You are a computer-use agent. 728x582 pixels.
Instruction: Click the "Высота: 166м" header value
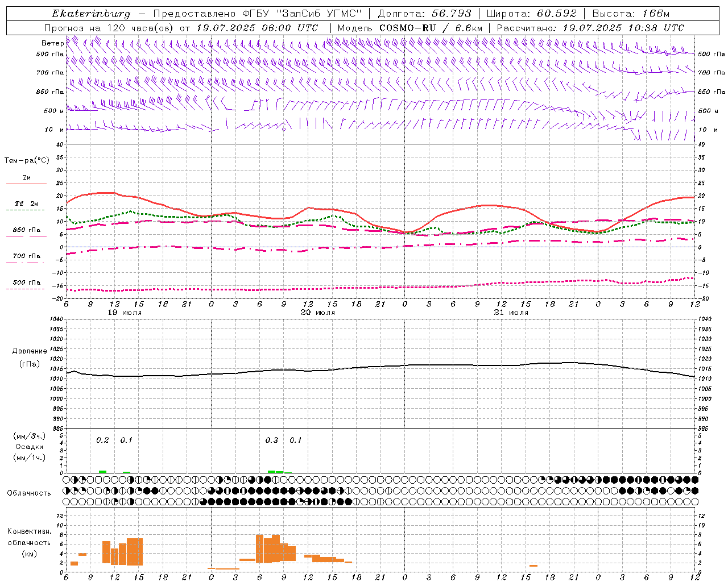(631, 14)
